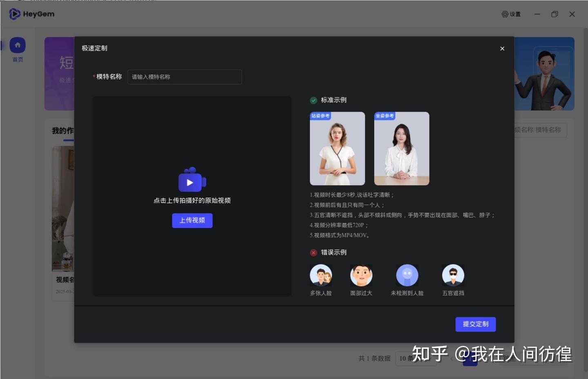This screenshot has height=379, width=588.
Task: Click the video camera upload icon
Action: point(192,181)
